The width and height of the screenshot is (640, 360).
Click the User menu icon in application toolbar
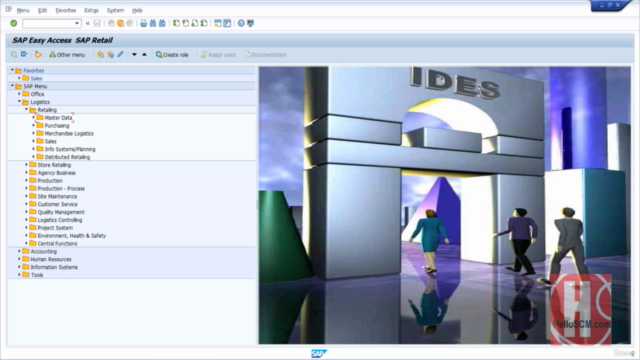(14, 54)
